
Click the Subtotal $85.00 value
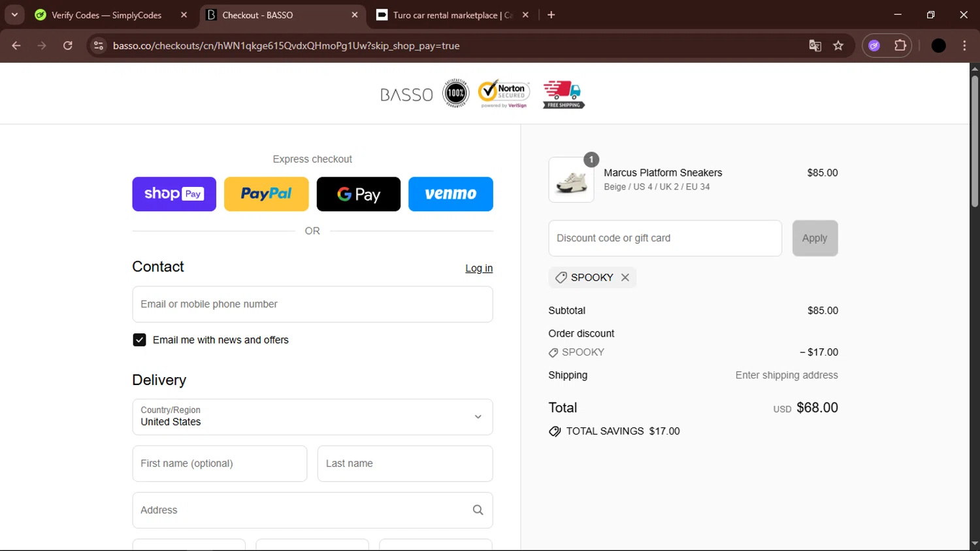823,310
